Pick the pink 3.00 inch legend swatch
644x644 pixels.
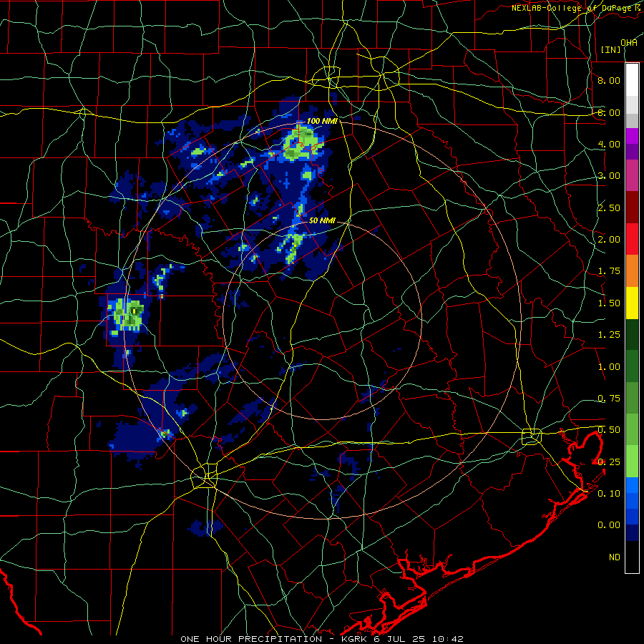pos(632,175)
